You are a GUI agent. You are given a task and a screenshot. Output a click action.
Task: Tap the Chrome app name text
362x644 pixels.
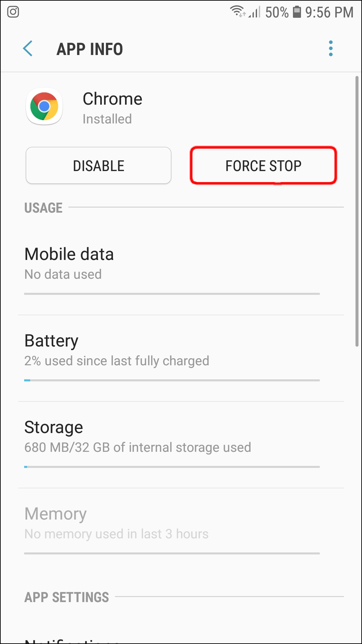coord(112,99)
